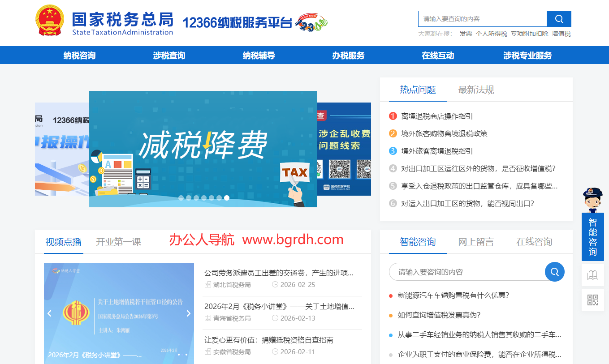Click the 12366纳税服务平台 heading
609x364 pixels.
pos(237,22)
